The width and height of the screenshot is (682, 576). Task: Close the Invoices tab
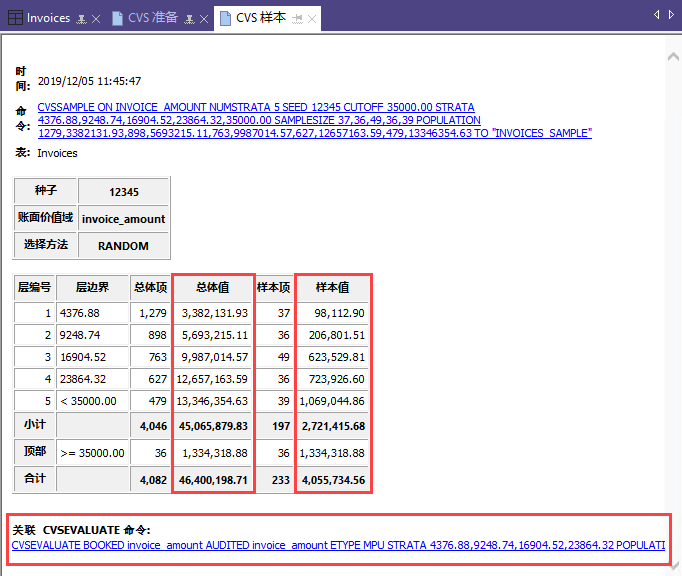96,19
